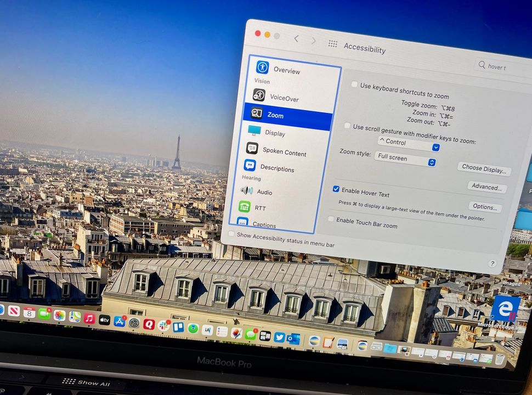Enable keyboard shortcuts to zoom
This screenshot has width=532, height=395.
354,85
